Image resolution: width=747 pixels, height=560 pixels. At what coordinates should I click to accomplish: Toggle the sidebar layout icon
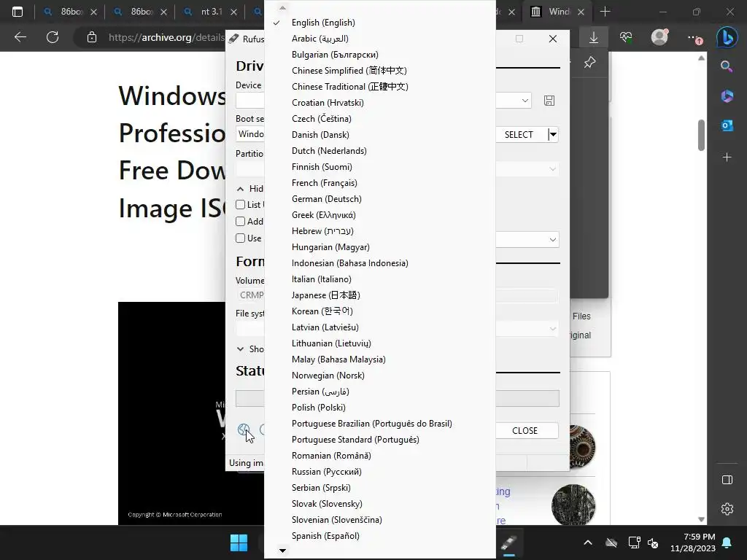pos(727,480)
